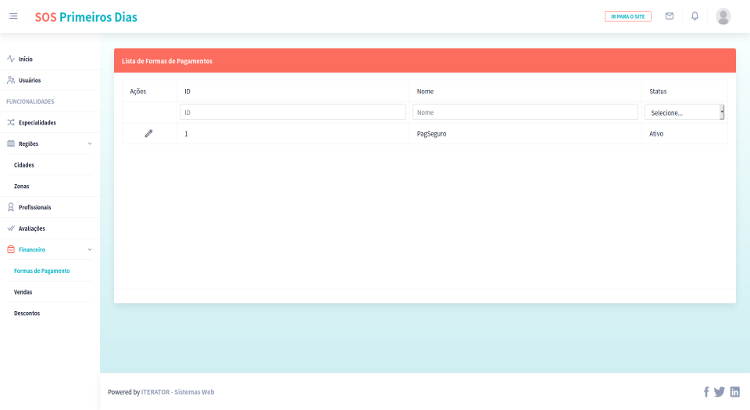Viewport: 750px width, 410px height.
Task: Click the SOS Primeiros Dias logo
Action: [x=86, y=17]
